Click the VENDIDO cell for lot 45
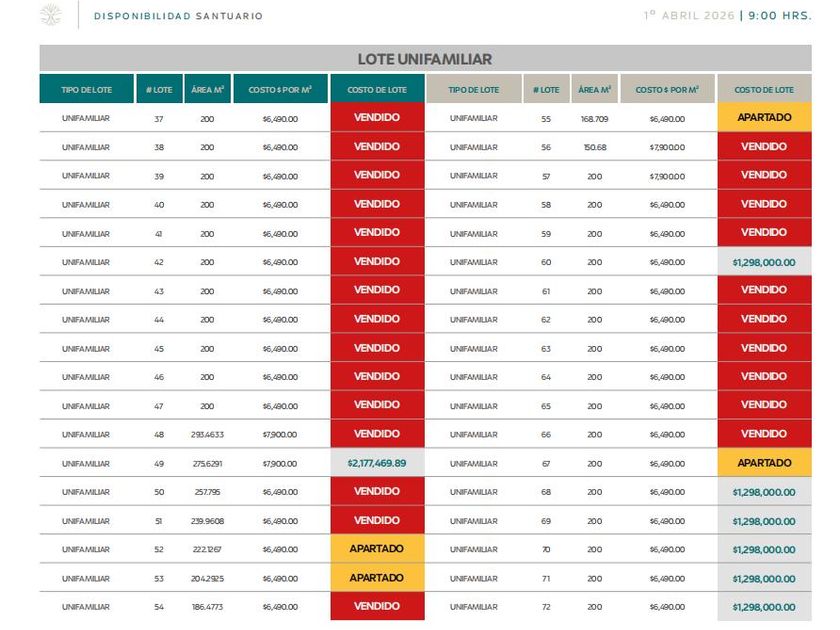 pos(377,348)
